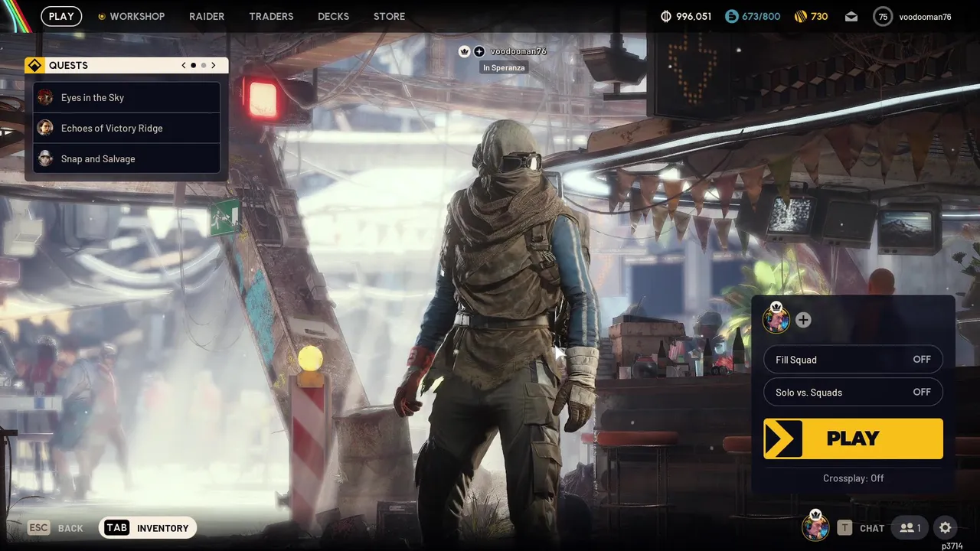Image resolution: width=980 pixels, height=551 pixels.
Task: Click the Quests panel header title
Action: (68, 65)
